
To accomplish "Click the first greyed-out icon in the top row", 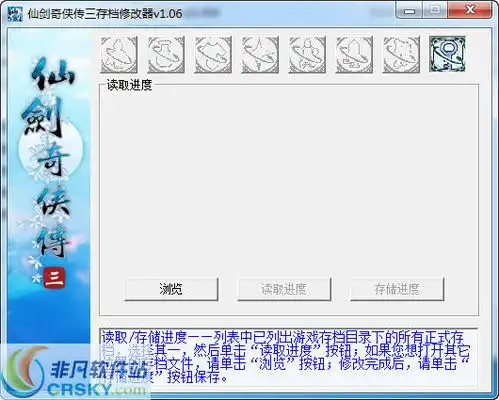I will [119, 55].
